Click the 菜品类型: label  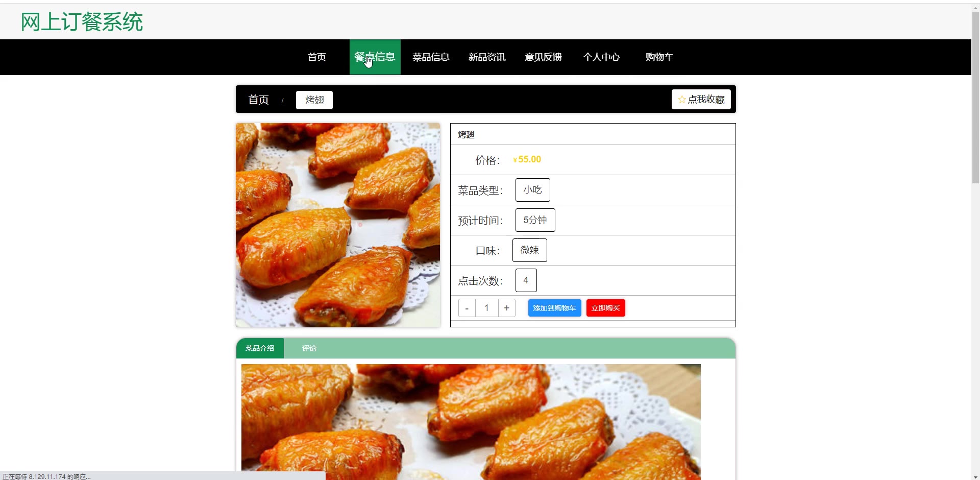point(480,190)
